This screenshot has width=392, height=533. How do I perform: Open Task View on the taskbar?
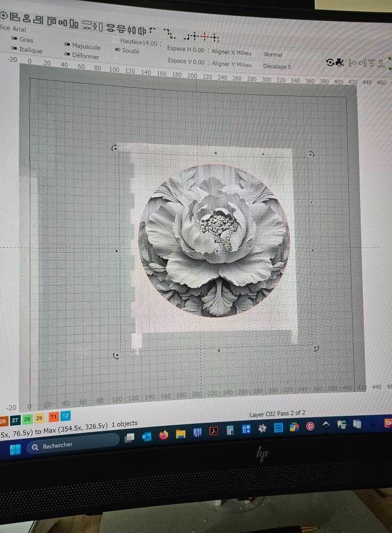pos(129,438)
